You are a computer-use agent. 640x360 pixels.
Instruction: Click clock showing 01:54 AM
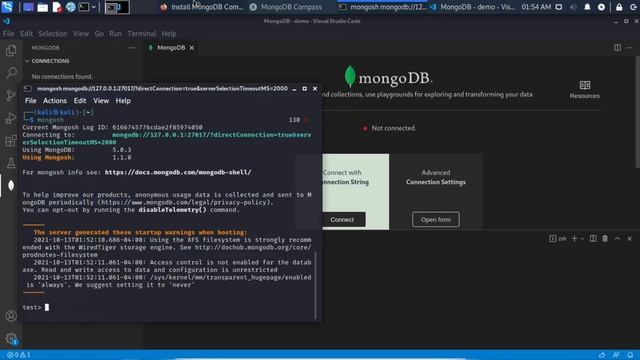click(536, 7)
